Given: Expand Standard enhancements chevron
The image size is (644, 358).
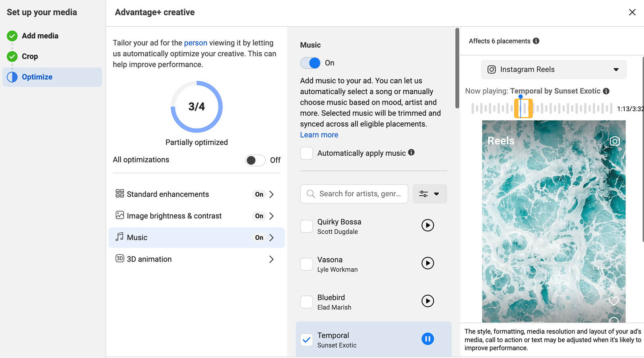Looking at the screenshot, I should [x=271, y=194].
